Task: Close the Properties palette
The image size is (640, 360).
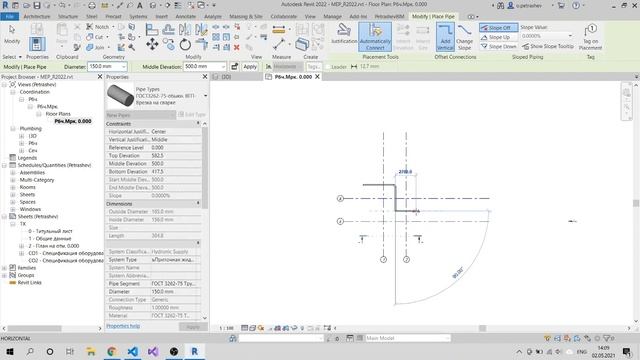Action: click(205, 77)
